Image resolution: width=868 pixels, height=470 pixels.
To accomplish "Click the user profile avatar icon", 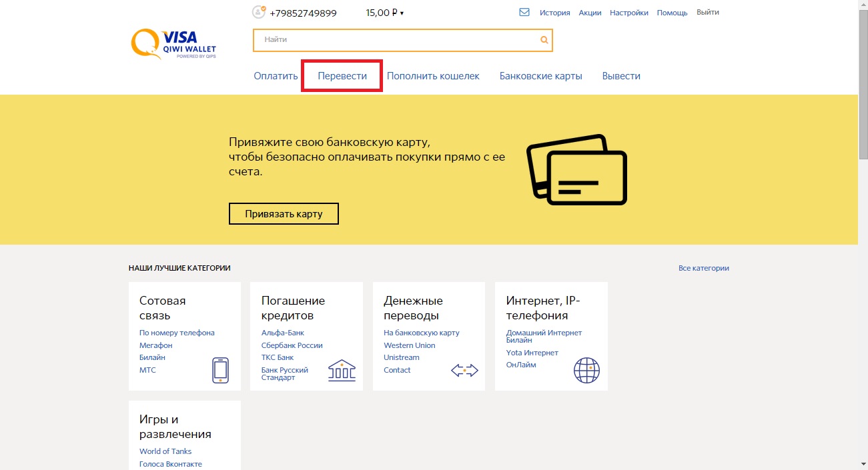I will 259,12.
